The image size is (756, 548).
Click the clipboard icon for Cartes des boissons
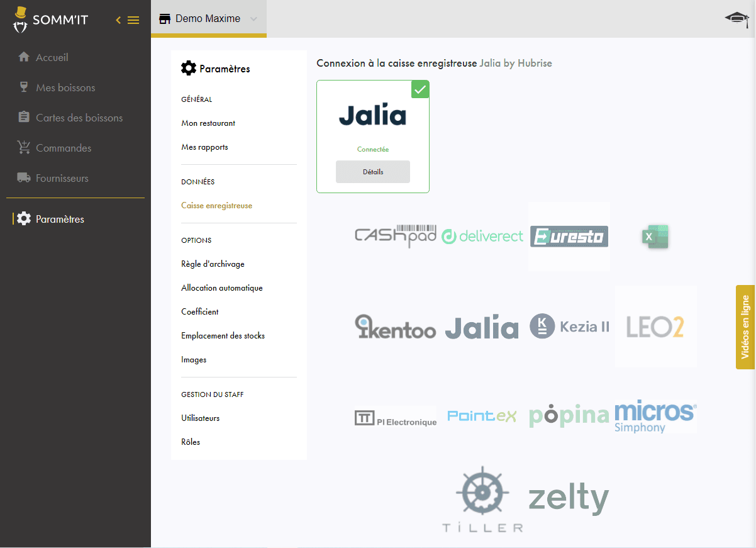[24, 118]
